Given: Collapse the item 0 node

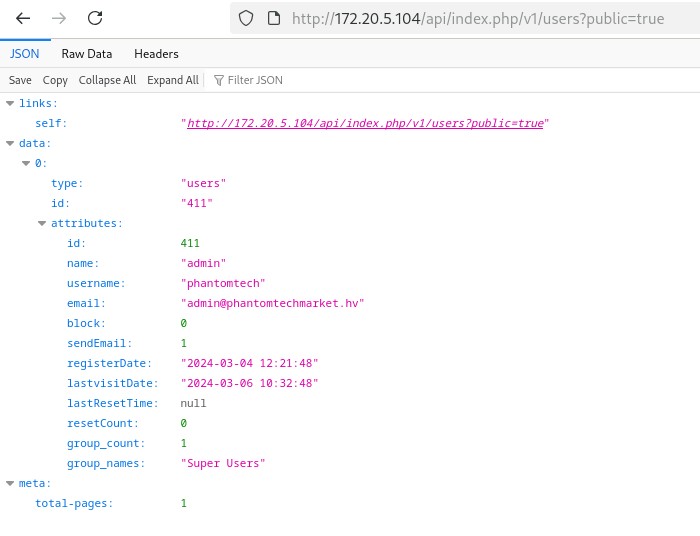Looking at the screenshot, I should click(26, 163).
